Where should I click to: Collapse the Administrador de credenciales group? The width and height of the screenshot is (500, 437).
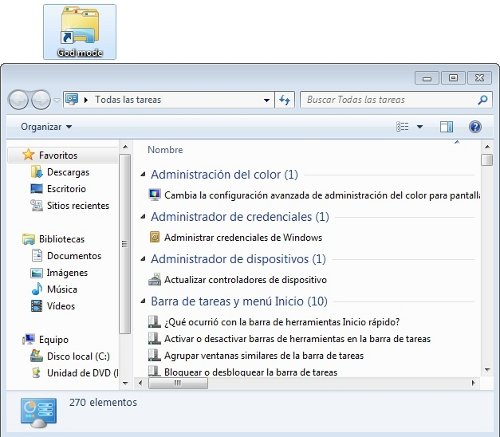(143, 216)
